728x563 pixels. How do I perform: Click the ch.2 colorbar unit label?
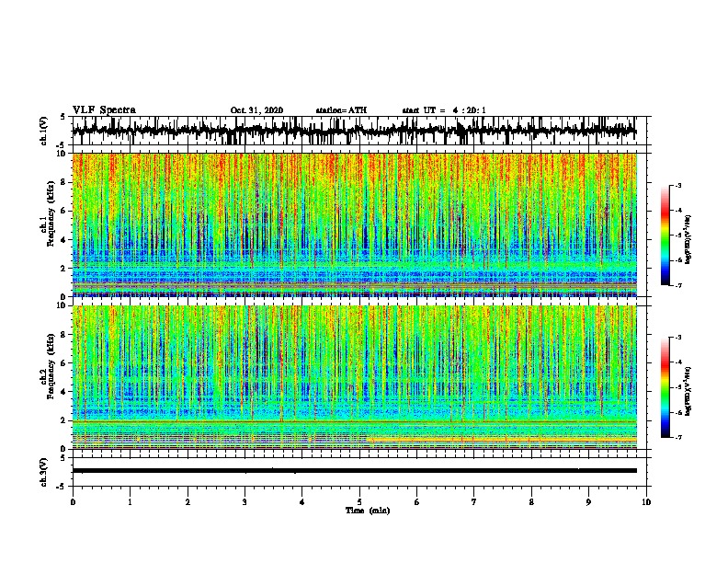(x=688, y=391)
